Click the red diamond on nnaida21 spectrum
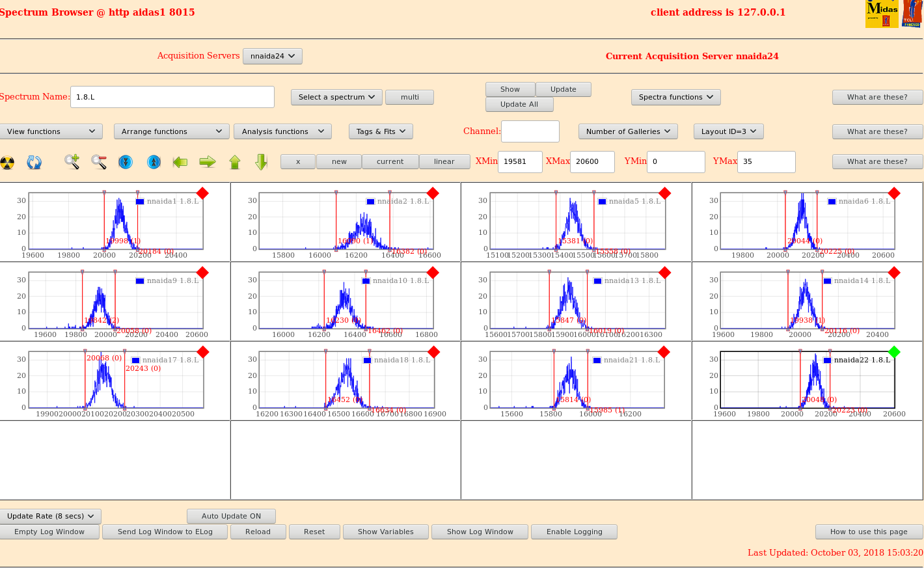 coord(664,351)
